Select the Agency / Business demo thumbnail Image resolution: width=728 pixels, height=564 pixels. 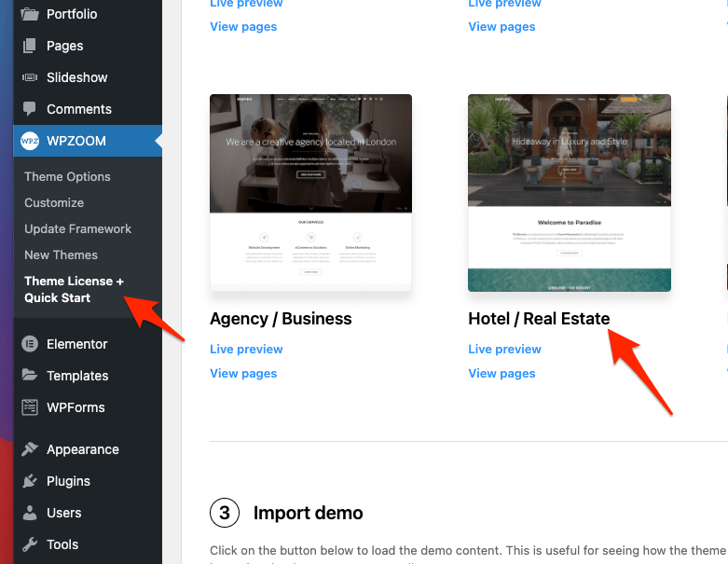[310, 193]
